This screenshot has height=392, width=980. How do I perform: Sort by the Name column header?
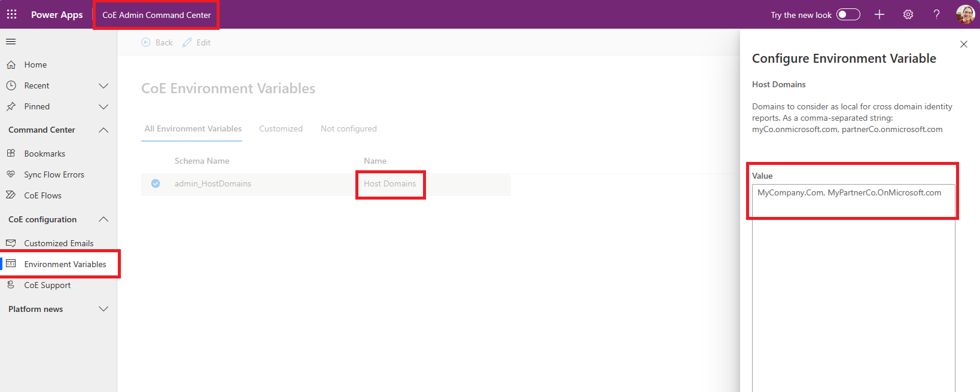point(375,161)
